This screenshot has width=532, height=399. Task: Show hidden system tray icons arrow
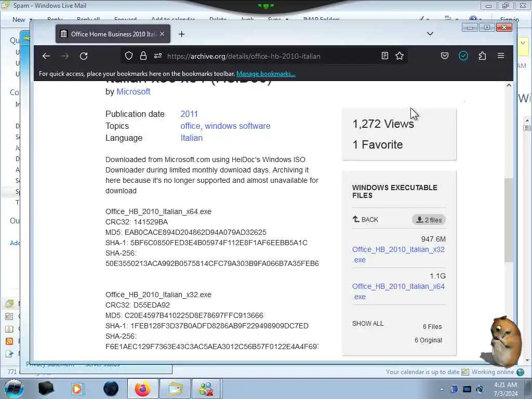442,389
